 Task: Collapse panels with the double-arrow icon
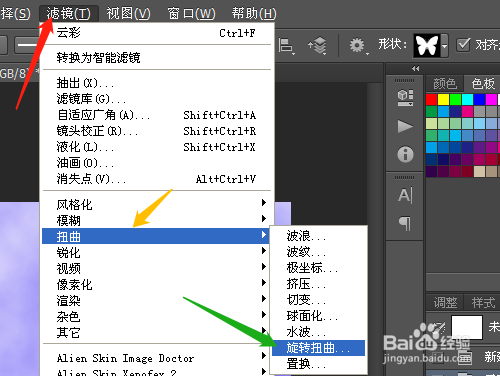tap(415, 68)
